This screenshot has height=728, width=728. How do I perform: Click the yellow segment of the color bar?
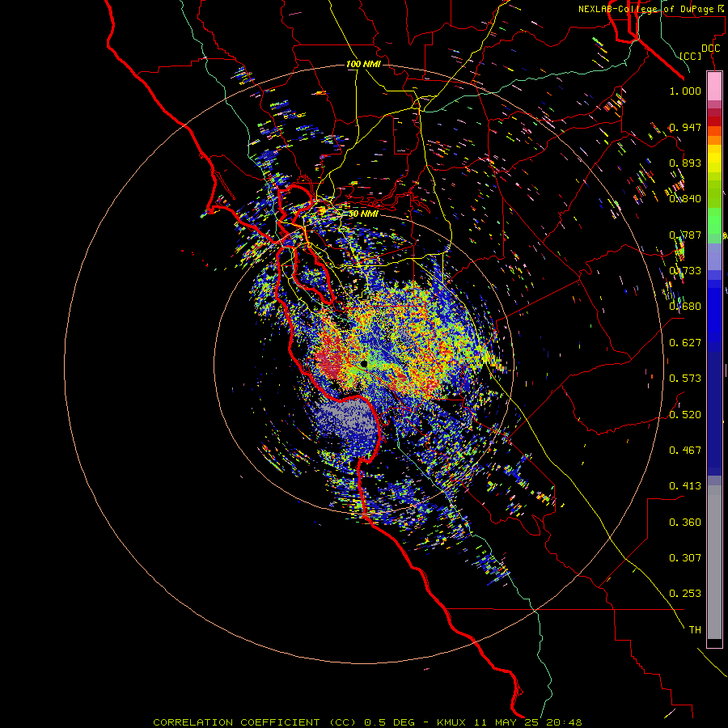pyautogui.click(x=714, y=159)
